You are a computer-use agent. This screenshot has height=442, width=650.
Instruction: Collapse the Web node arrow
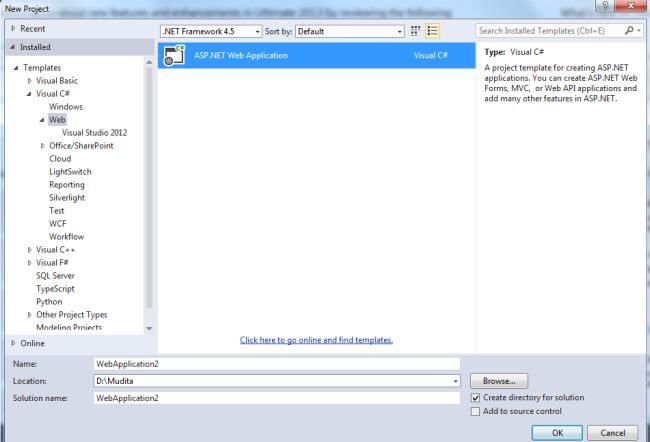pyautogui.click(x=42, y=120)
